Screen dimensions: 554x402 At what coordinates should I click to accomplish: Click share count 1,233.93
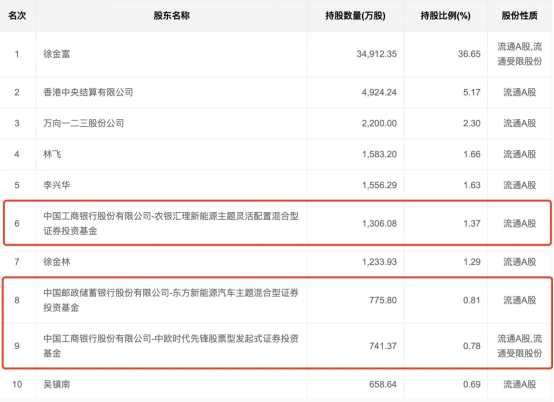[x=379, y=262]
